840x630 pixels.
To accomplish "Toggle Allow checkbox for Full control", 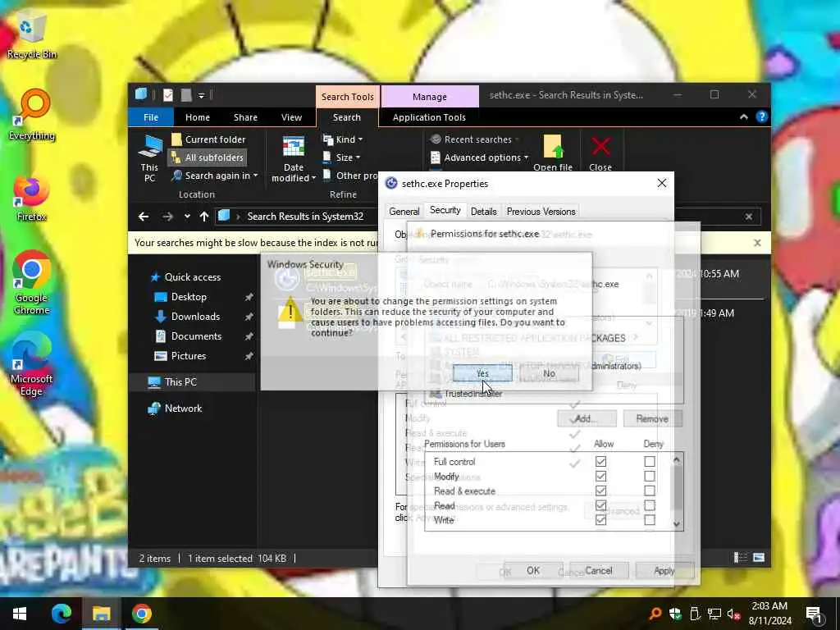I will pyautogui.click(x=600, y=461).
